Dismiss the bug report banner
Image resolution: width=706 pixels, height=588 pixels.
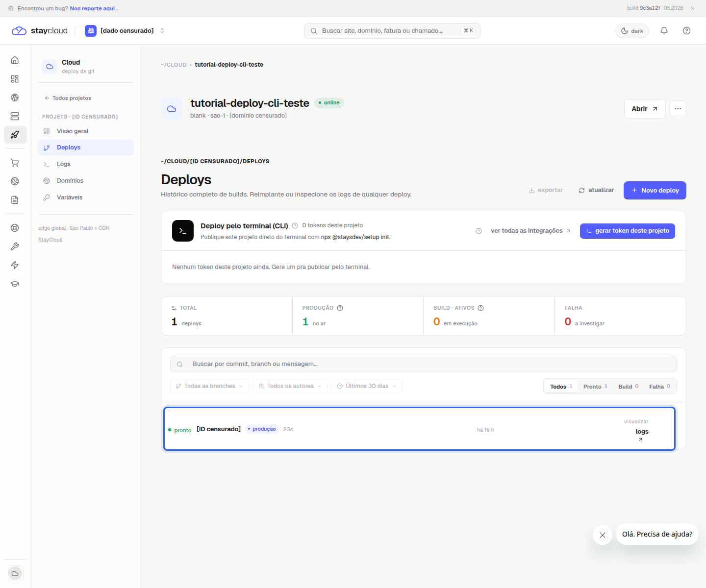click(x=693, y=8)
